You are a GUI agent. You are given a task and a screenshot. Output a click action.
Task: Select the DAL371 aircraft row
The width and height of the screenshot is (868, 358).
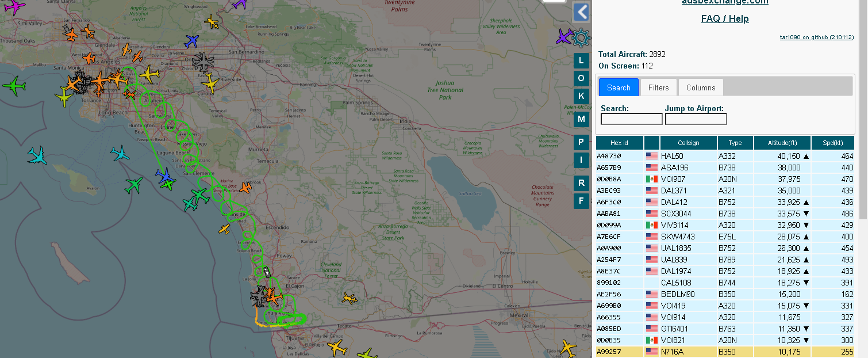(725, 191)
